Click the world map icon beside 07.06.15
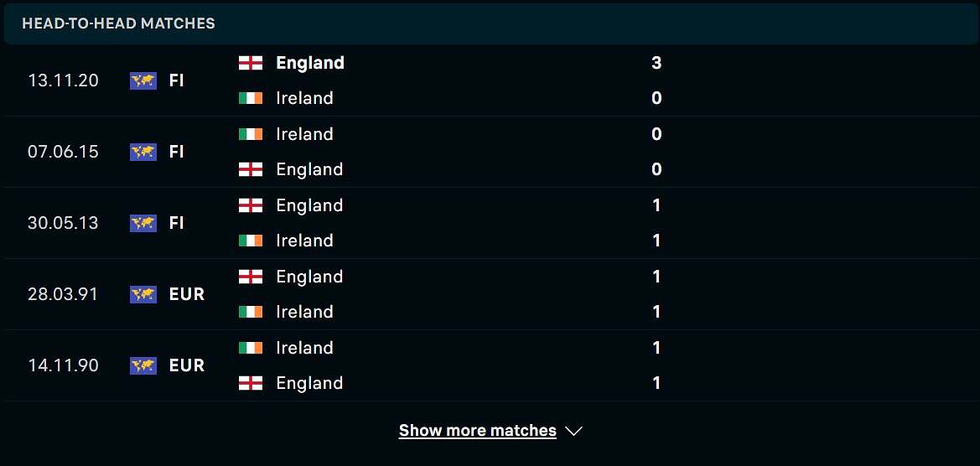The image size is (980, 466). [143, 152]
